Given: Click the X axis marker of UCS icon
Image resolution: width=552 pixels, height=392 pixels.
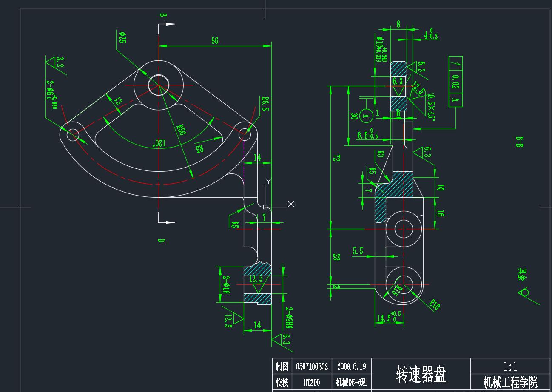Looking at the screenshot, I should tap(291, 204).
